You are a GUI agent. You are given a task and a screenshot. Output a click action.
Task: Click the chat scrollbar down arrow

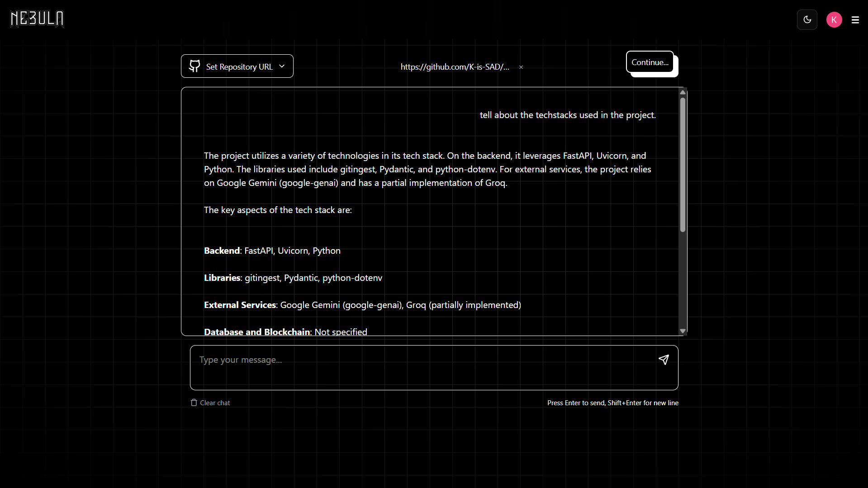[x=683, y=331]
